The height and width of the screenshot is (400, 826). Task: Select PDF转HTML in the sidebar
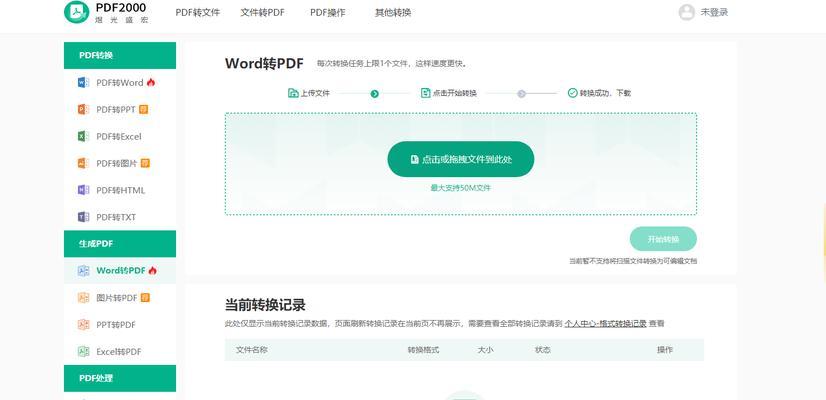(120, 190)
